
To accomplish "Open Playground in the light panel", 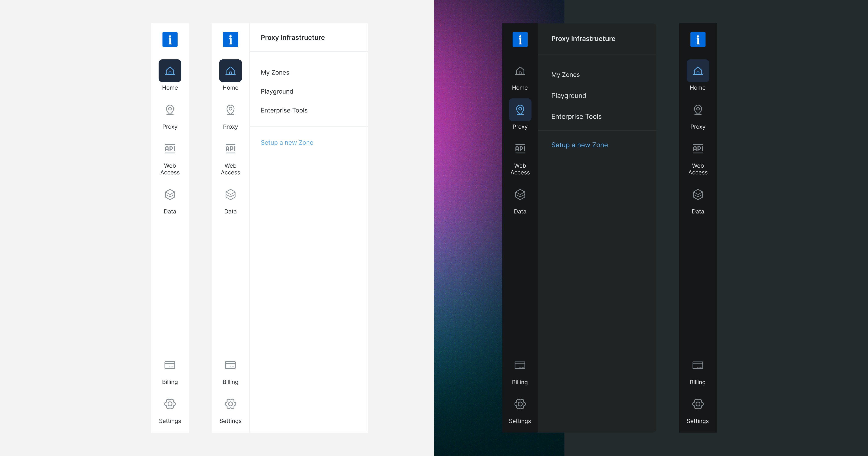I will pyautogui.click(x=277, y=91).
